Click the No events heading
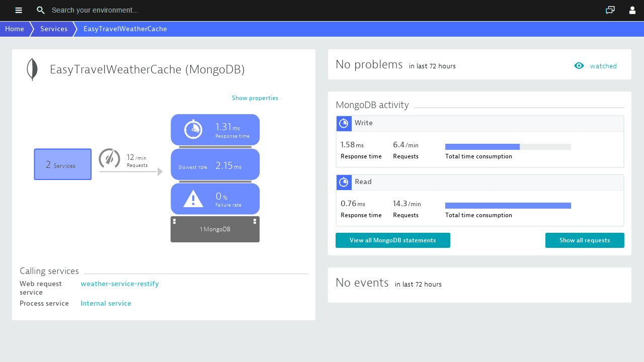 point(362,283)
